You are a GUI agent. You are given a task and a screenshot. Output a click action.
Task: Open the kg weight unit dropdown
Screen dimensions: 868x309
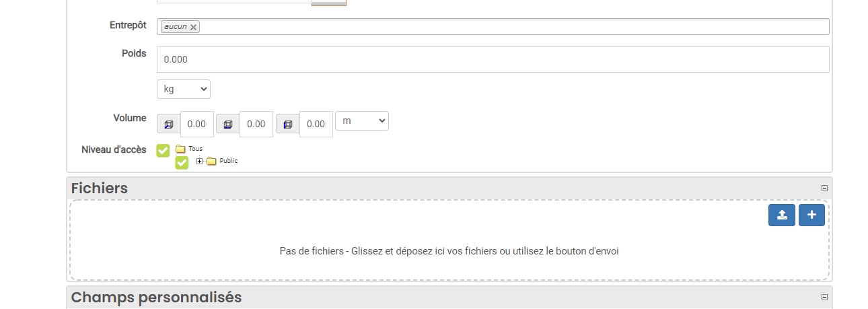tap(183, 89)
